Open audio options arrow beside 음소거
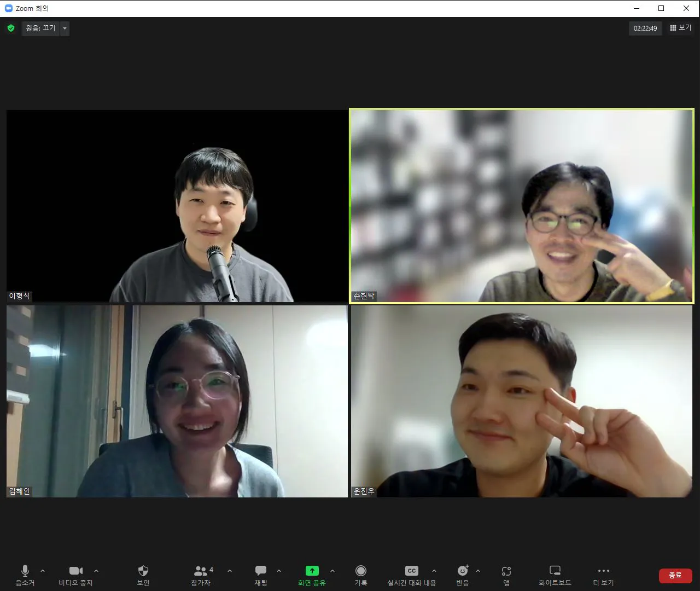This screenshot has height=591, width=700. click(x=43, y=571)
